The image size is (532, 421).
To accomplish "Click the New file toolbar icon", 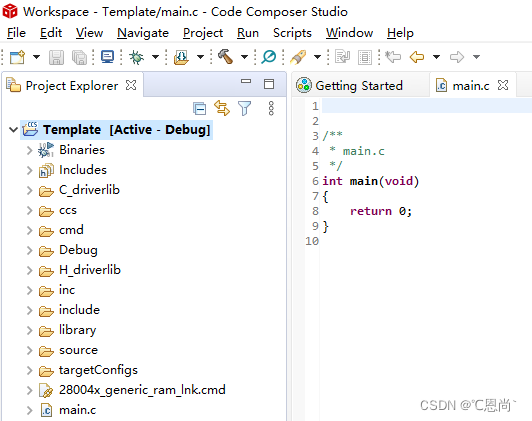I will point(17,57).
